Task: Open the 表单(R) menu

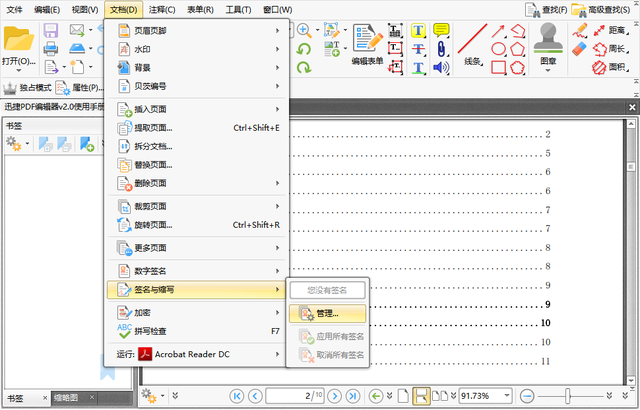Action: (x=200, y=9)
